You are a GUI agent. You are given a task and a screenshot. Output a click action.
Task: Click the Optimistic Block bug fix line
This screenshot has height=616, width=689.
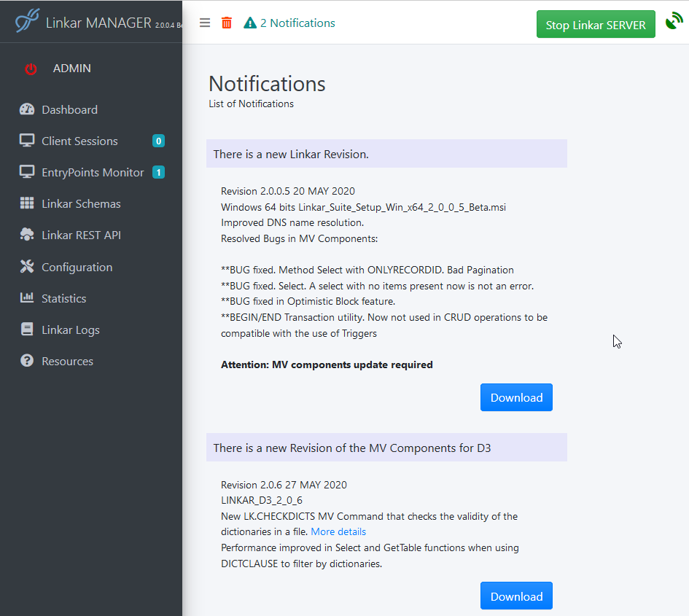point(308,301)
